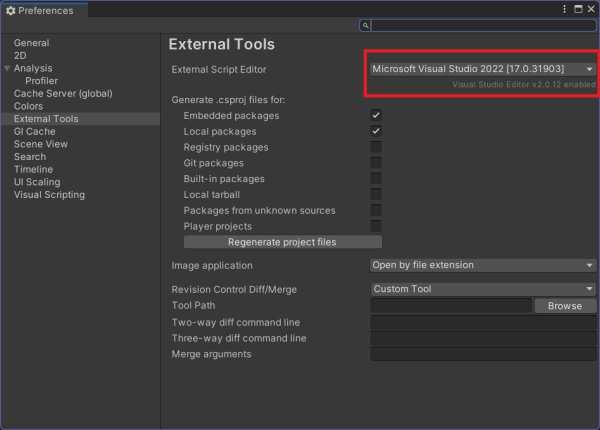The height and width of the screenshot is (430, 600).
Task: Select Analysis preferences category
Action: click(x=33, y=68)
